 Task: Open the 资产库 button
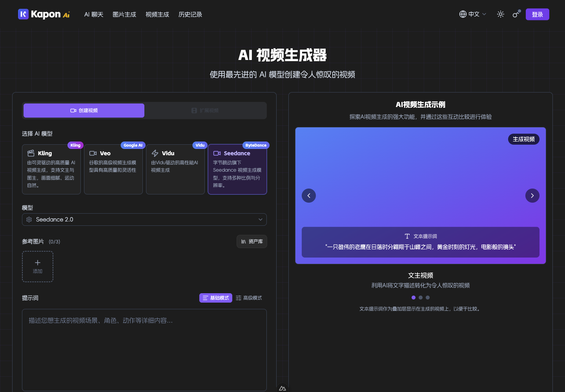[x=252, y=241]
